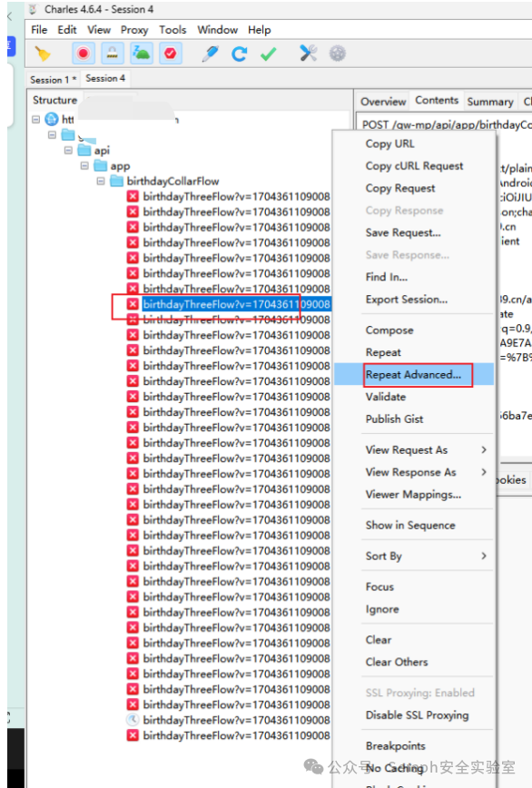
Task: Select the Structure tab
Action: pyautogui.click(x=54, y=100)
